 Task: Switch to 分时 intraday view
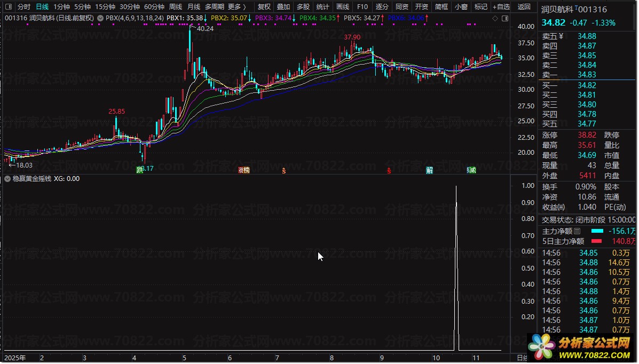24,6
